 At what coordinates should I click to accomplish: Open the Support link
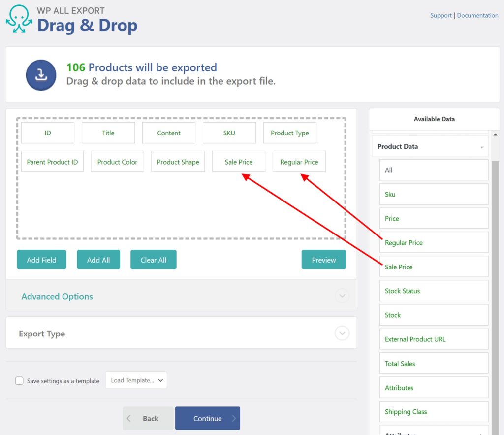coord(441,15)
